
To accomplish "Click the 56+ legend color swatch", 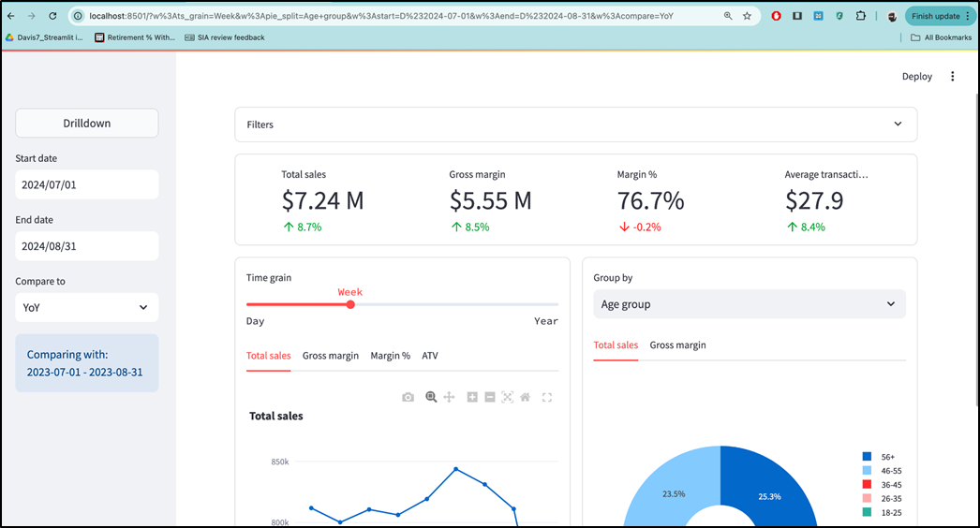I will click(x=867, y=457).
